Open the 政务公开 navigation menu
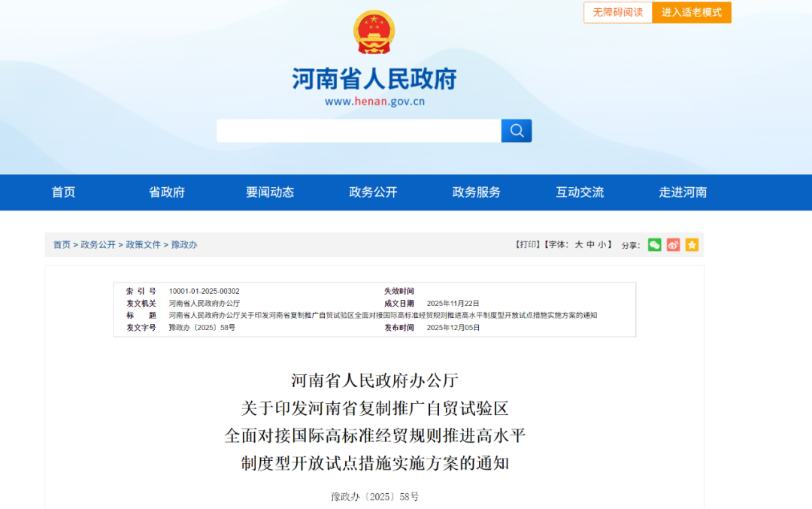812x509 pixels. pos(372,192)
